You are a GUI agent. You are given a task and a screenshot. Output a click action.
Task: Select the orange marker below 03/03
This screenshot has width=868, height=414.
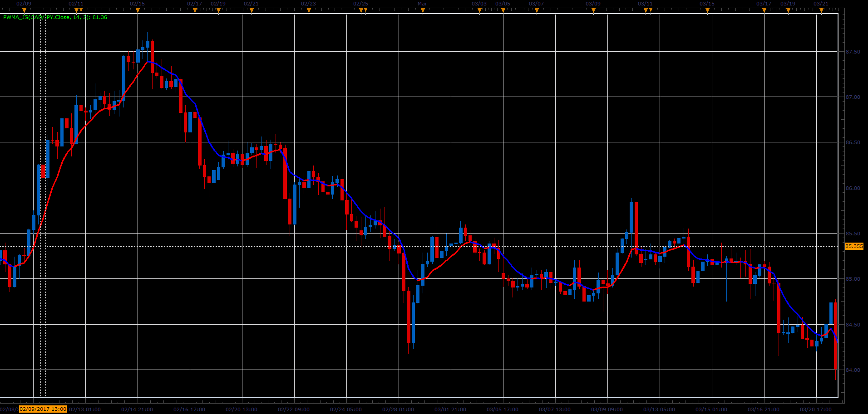[479, 10]
